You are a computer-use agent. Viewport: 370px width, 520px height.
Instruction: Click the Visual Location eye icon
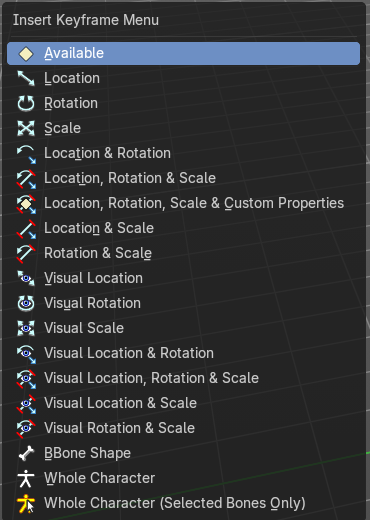click(x=26, y=278)
